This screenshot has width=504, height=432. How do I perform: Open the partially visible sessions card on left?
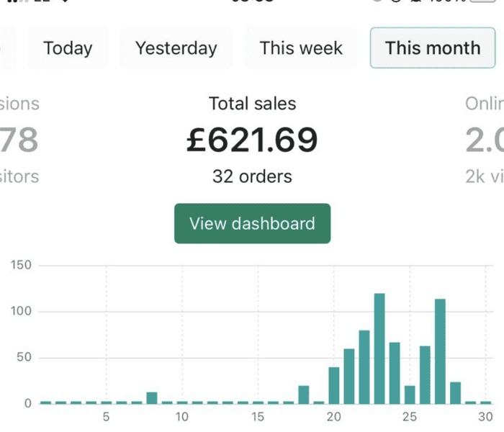(19, 140)
